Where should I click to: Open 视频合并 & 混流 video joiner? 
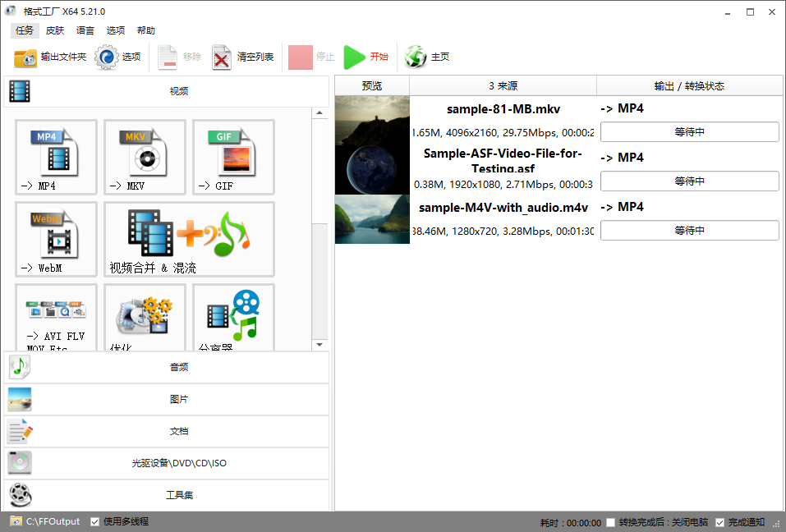coord(190,239)
